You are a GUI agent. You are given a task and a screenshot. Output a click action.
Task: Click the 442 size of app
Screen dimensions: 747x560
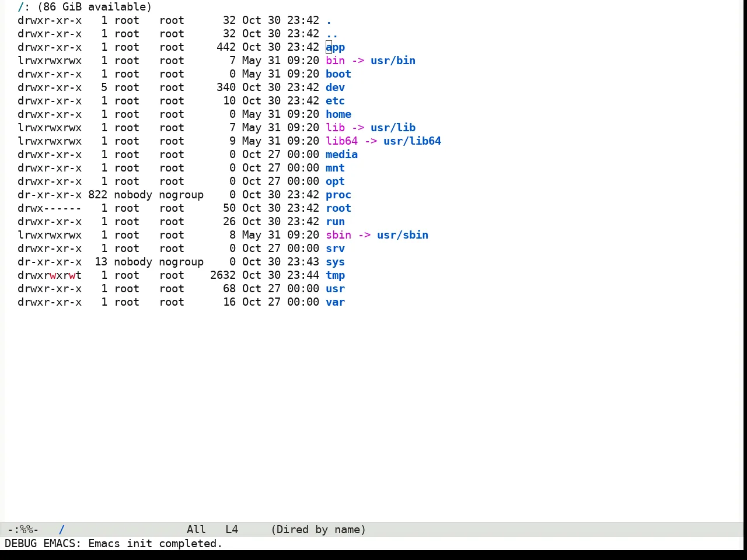click(226, 47)
